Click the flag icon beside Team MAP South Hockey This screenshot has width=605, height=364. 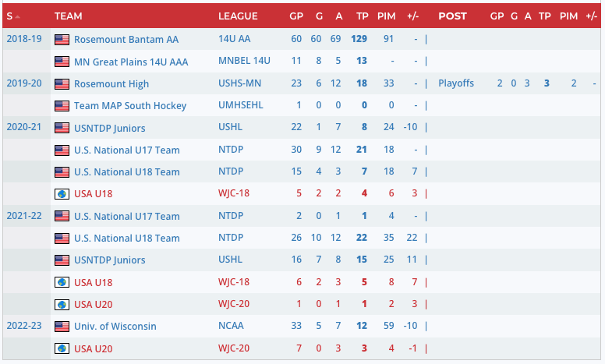(x=62, y=105)
